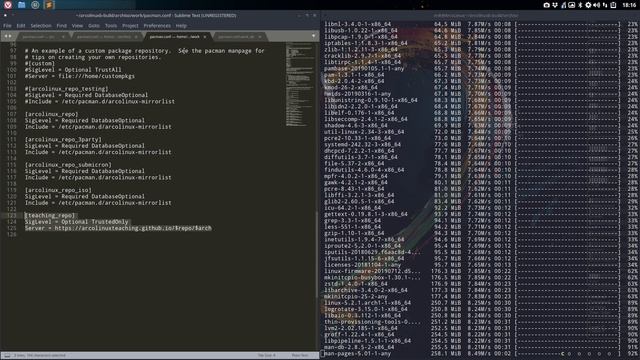The image size is (640, 360).
Task: Click the line "[arcolinux_repo_submicron]"
Action: point(68,165)
